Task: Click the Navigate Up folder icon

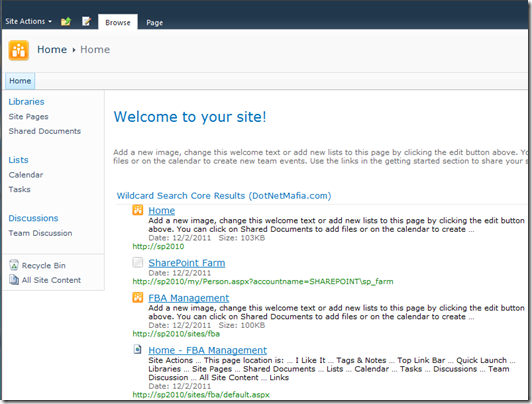Action: point(66,21)
